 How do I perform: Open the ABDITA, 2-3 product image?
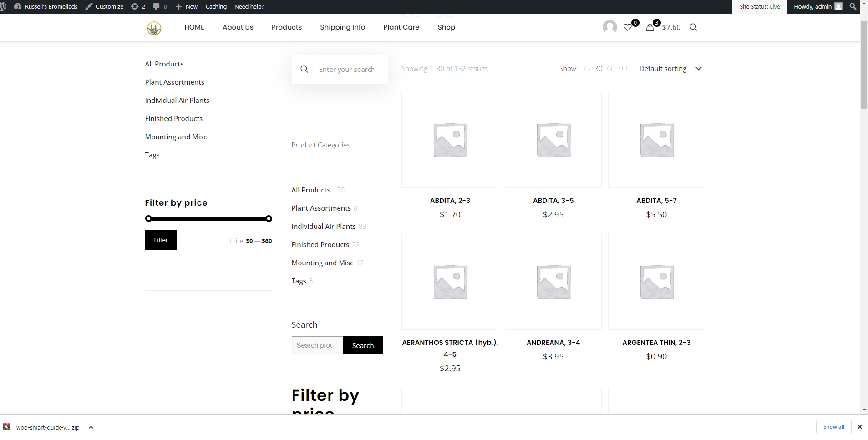pyautogui.click(x=450, y=140)
